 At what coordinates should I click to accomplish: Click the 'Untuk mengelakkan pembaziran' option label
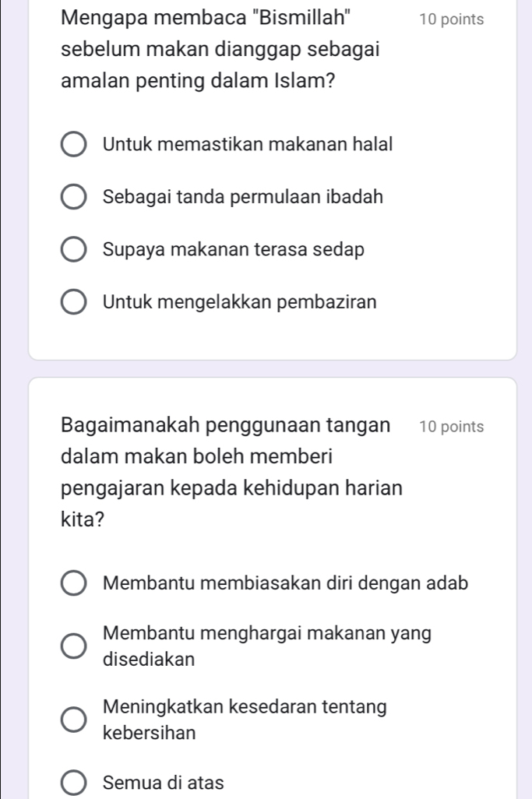click(239, 304)
